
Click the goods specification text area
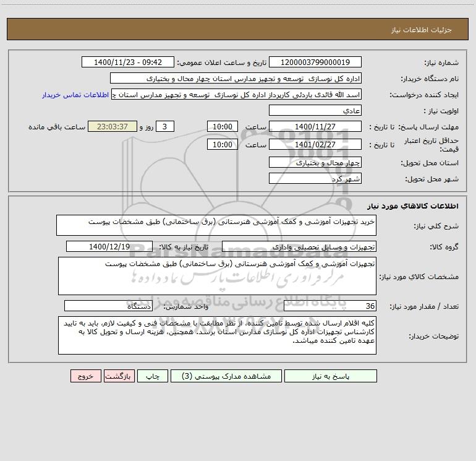(x=217, y=276)
